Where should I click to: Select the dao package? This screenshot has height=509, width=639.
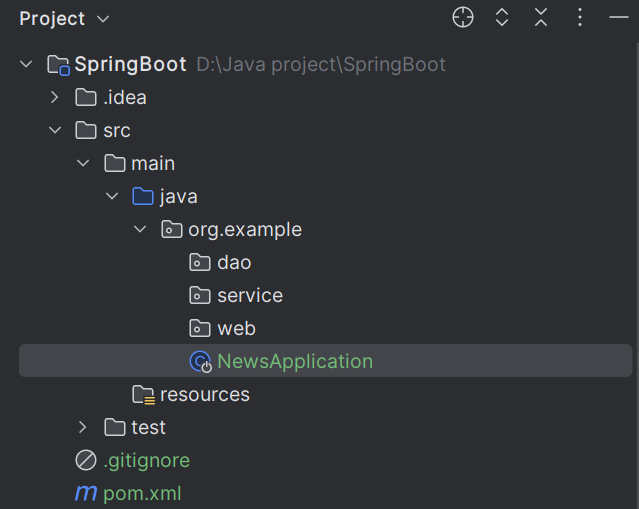tap(234, 263)
